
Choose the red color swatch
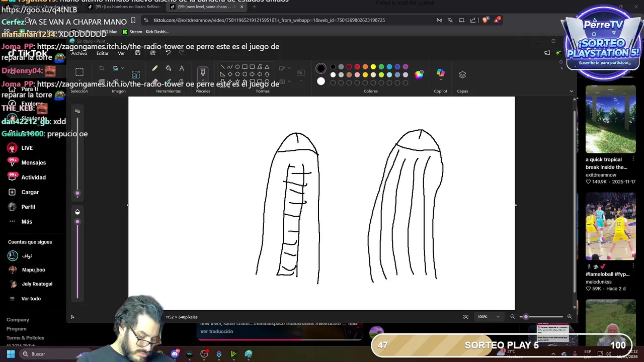point(357,66)
